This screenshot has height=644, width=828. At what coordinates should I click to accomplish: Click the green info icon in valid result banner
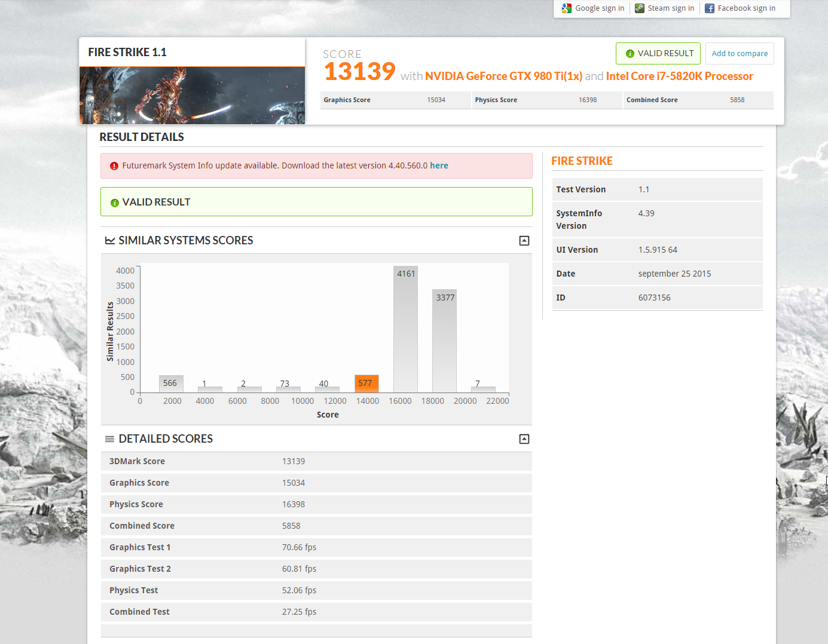click(115, 203)
